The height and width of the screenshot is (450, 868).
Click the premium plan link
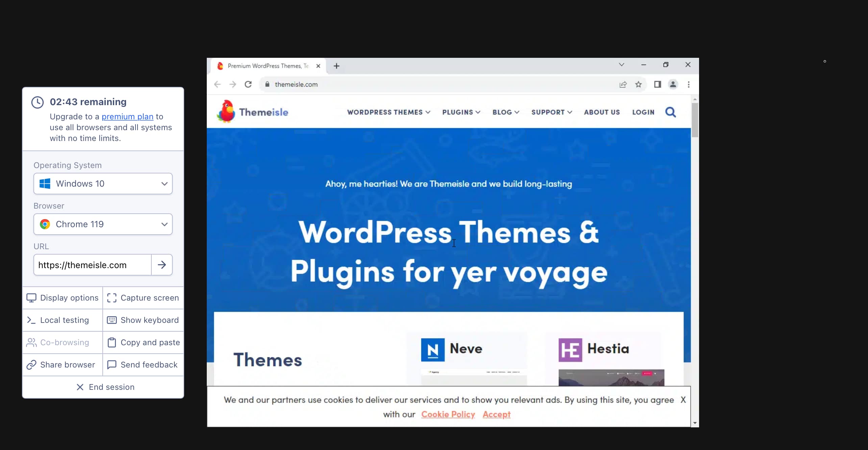(x=127, y=116)
